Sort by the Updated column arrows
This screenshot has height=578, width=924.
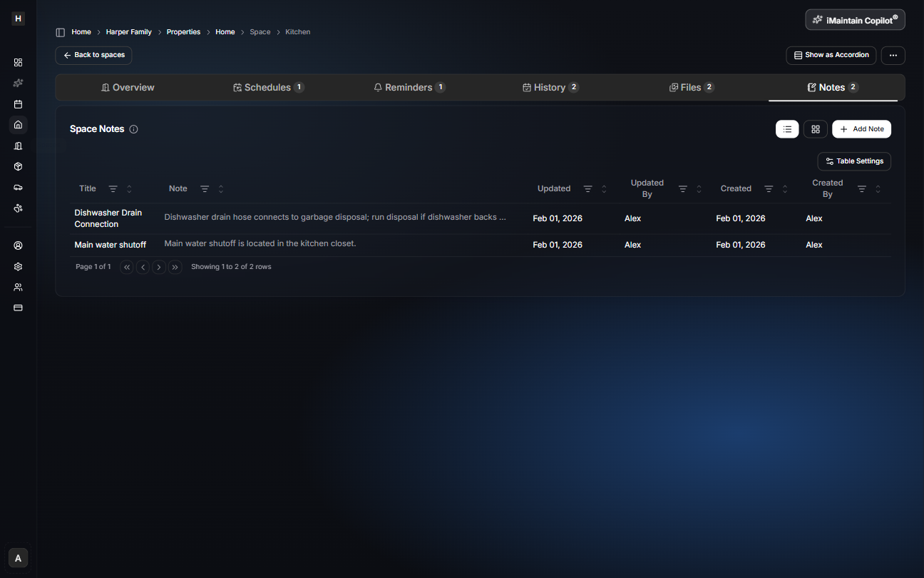point(604,189)
